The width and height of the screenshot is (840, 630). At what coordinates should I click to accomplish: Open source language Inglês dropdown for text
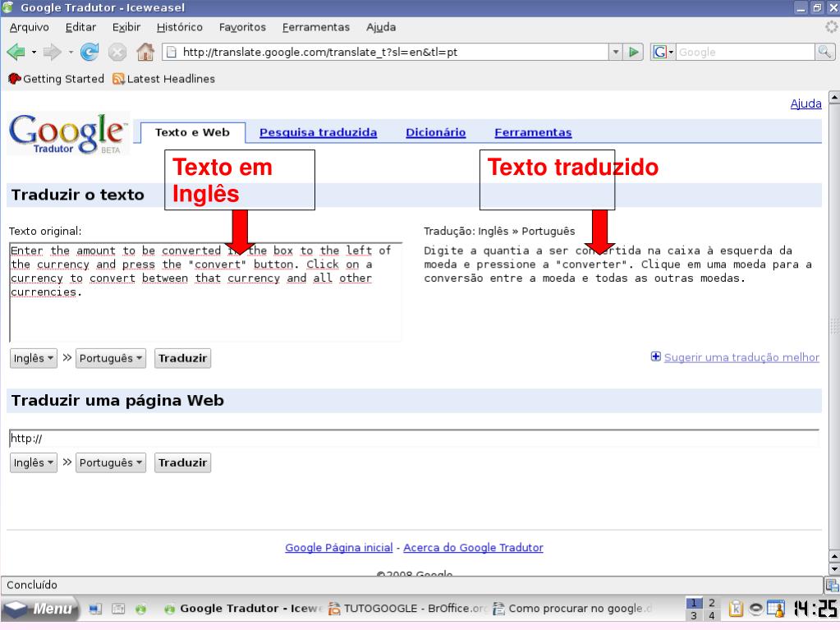coord(34,359)
